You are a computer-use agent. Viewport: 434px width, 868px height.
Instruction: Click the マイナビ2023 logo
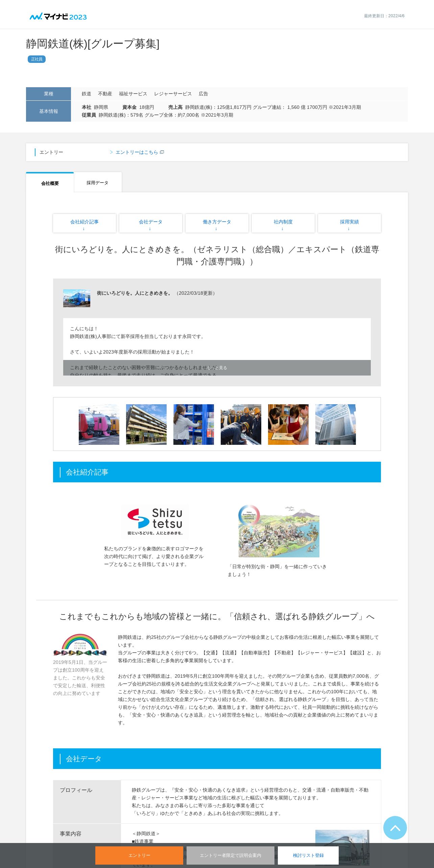(58, 17)
